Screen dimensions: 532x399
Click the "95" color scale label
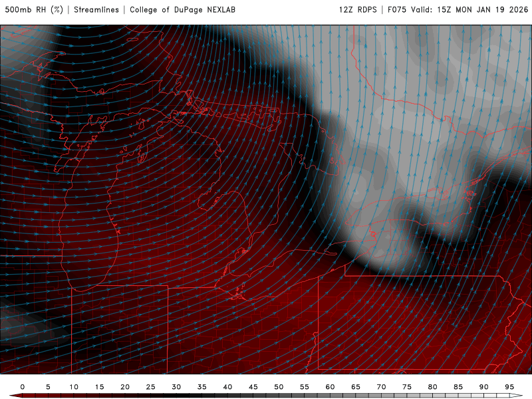tap(509, 387)
